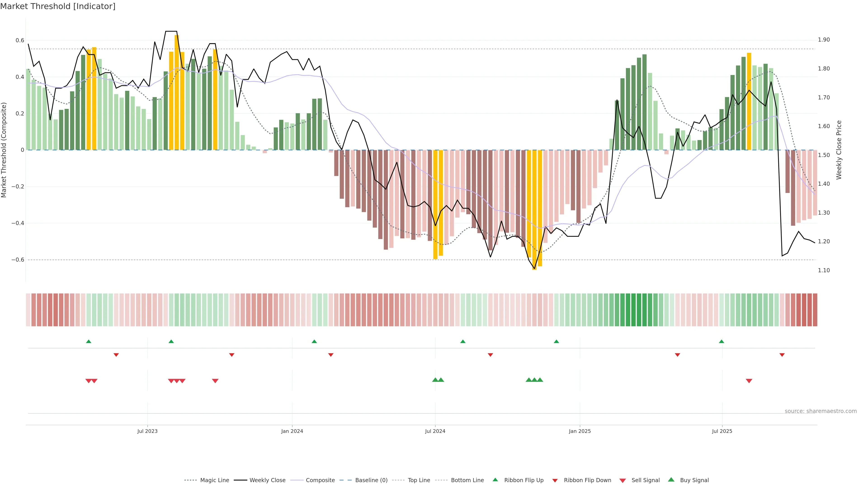Click the Market Threshold [Indicator] title
Viewport: 868px width, 488px height.
pos(58,6)
